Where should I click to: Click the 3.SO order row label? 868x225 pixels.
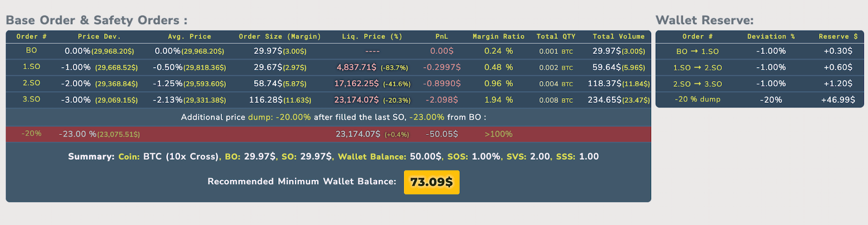coord(31,99)
